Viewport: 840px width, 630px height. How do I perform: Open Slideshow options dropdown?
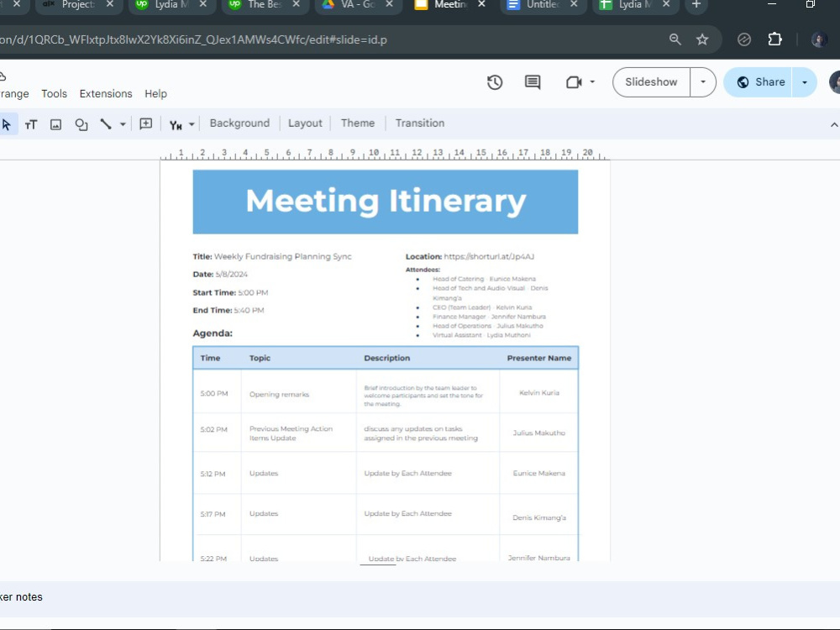(x=703, y=82)
